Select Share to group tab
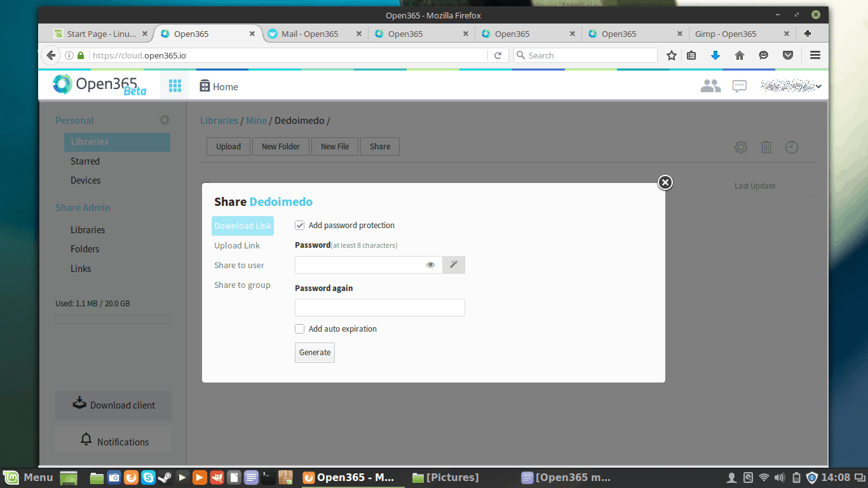868x488 pixels. [242, 285]
